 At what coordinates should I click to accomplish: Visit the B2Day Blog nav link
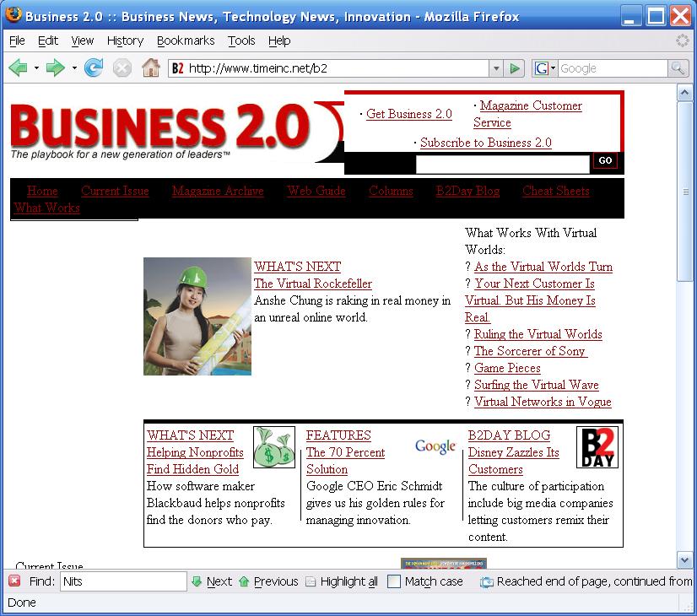point(467,191)
